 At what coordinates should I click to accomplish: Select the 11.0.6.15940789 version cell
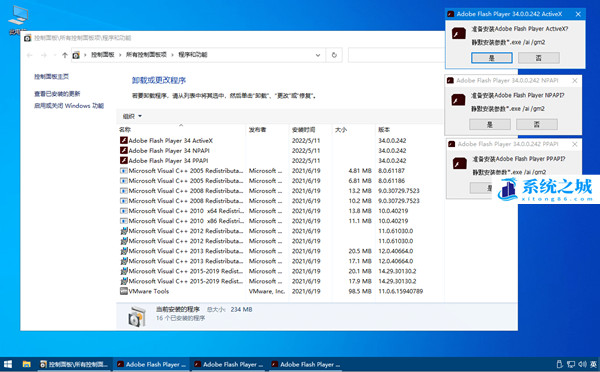pyautogui.click(x=401, y=291)
